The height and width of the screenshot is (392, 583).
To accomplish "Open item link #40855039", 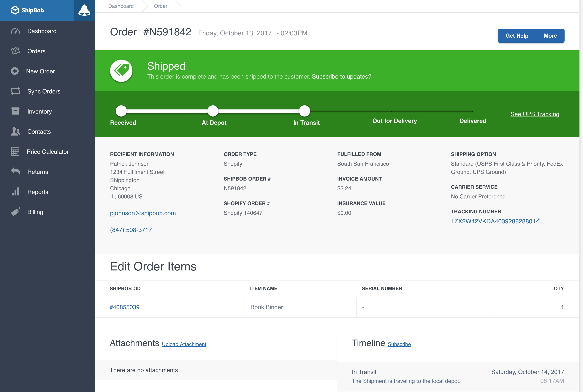I will (125, 307).
